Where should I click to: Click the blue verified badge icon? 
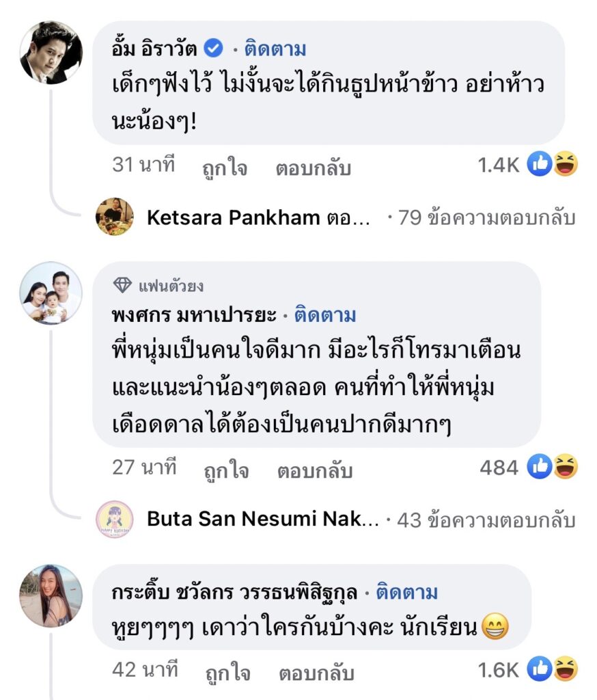[214, 49]
